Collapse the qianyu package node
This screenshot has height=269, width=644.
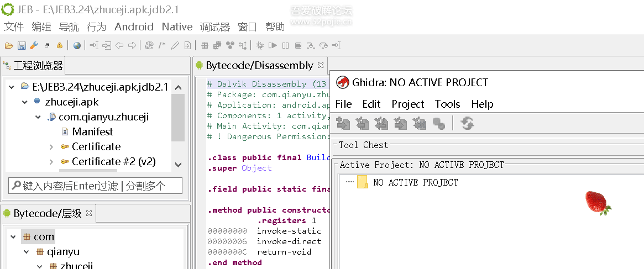click(x=27, y=252)
